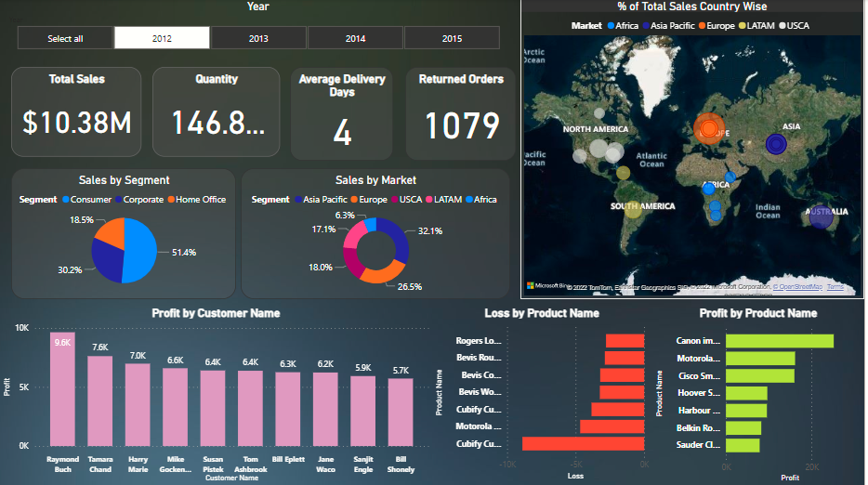Select the orange Home Office pie slice
Screen dimensions: 868x485
click(112, 232)
